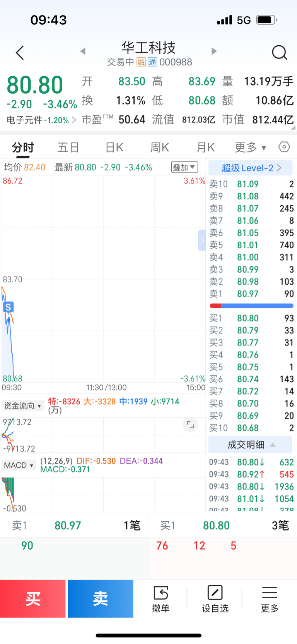This screenshot has width=297, height=644.
Task: Switch to 五日 tab
Action: click(68, 148)
